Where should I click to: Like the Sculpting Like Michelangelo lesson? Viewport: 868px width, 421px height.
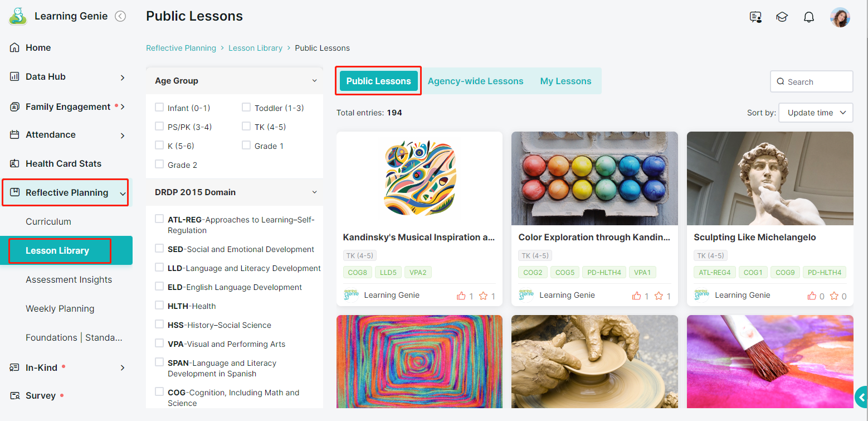(812, 296)
